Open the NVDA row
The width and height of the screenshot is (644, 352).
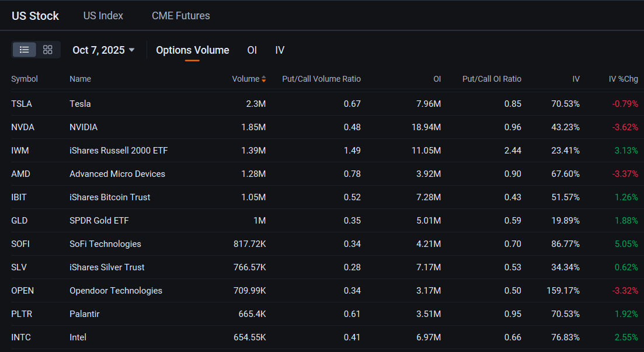click(x=325, y=127)
